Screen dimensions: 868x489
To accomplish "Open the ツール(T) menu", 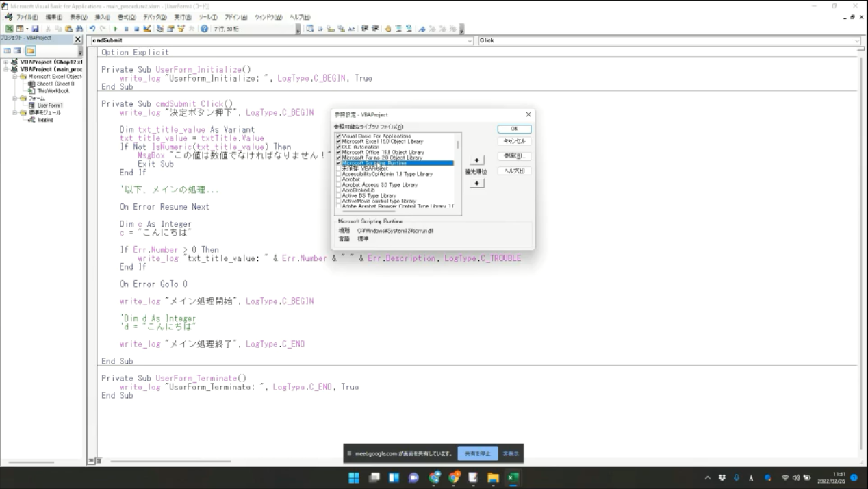I will coord(208,17).
